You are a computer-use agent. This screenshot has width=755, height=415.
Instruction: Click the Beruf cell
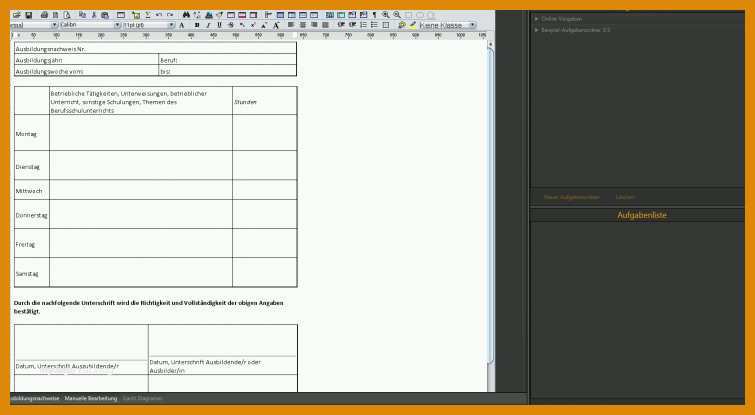(227, 60)
